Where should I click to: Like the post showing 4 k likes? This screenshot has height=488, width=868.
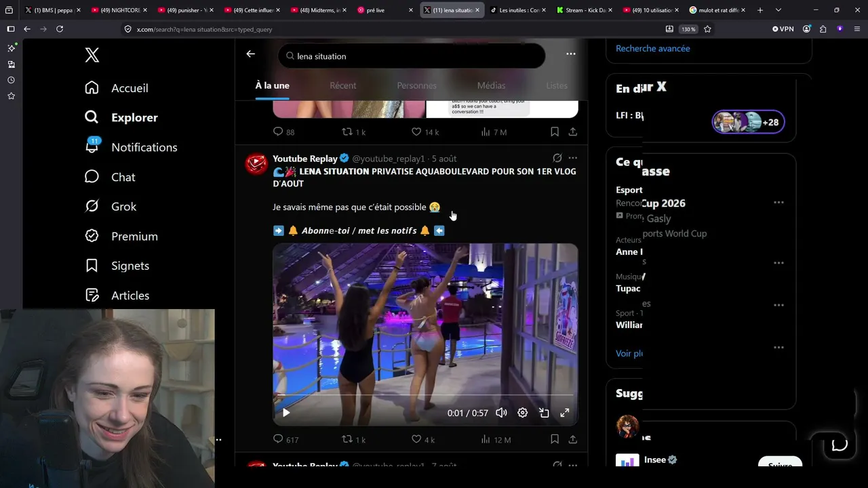click(x=423, y=439)
